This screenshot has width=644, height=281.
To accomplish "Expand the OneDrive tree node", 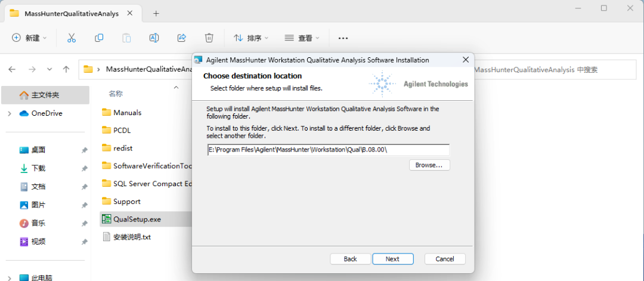I will 10,113.
